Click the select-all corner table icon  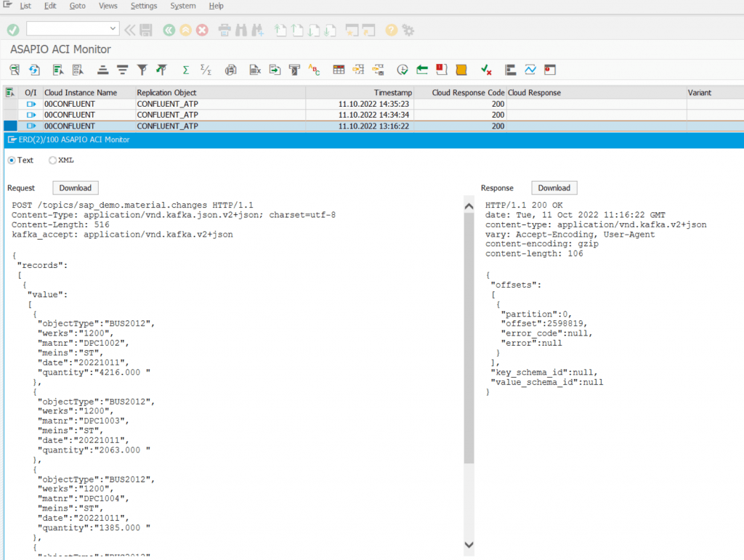9,92
